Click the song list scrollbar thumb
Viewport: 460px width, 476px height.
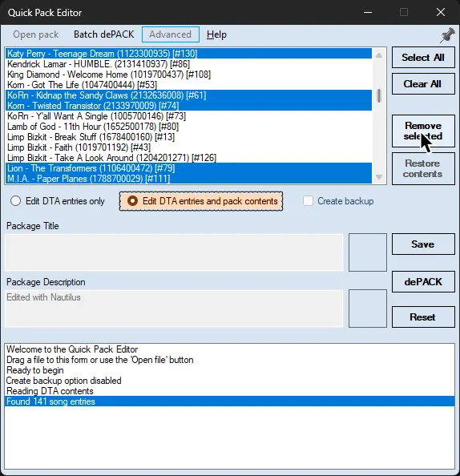click(379, 96)
